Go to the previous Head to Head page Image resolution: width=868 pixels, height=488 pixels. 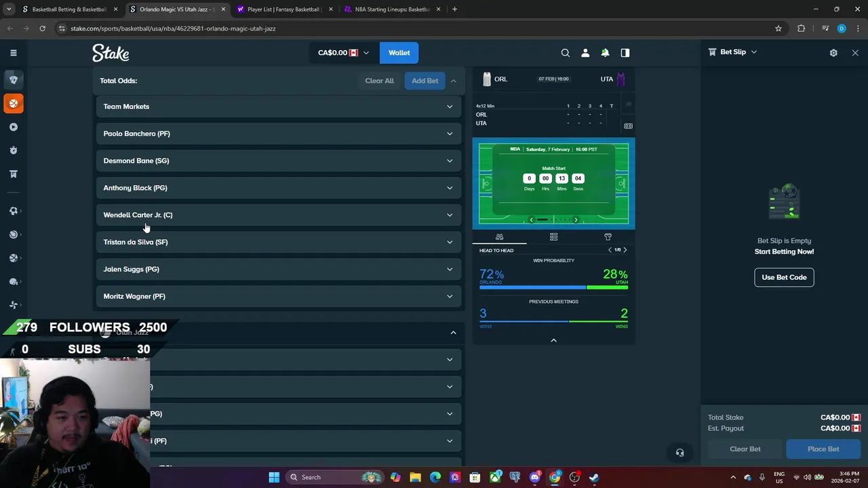tap(610, 250)
